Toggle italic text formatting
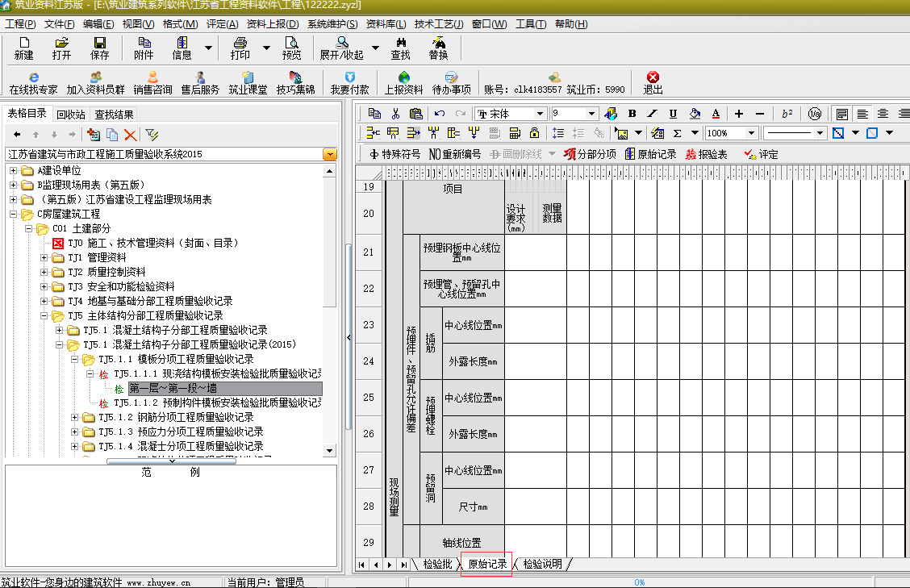910x588 pixels. coord(652,114)
